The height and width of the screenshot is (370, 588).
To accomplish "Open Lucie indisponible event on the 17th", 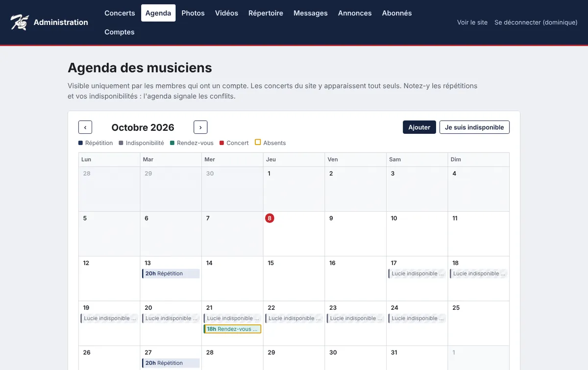I will [417, 273].
